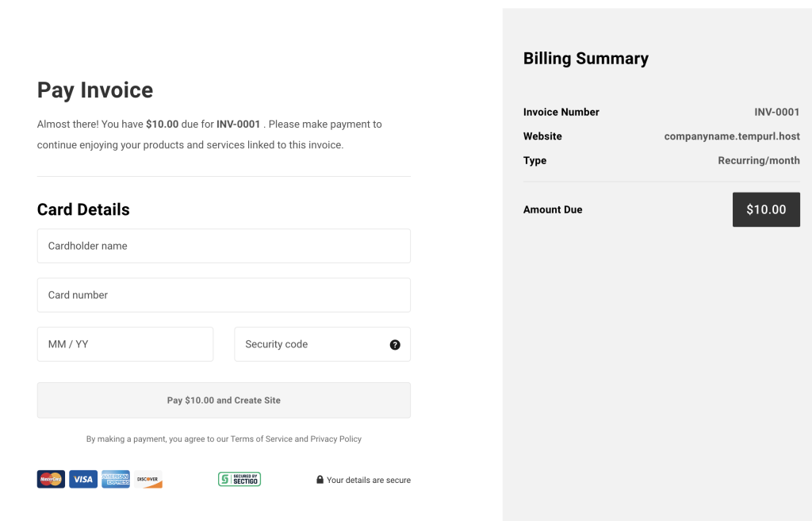Click the 'Pay Invoice' page title
Viewport: 812px width, 521px height.
[94, 90]
